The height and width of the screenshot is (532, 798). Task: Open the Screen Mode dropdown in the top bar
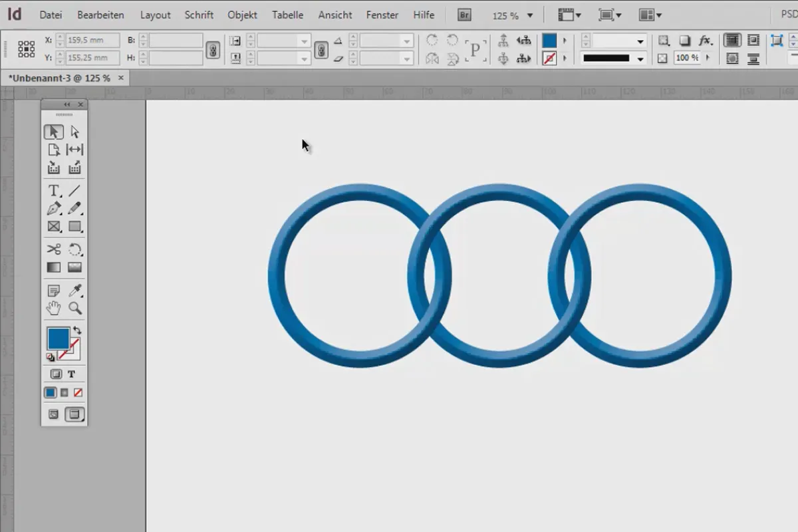click(610, 15)
